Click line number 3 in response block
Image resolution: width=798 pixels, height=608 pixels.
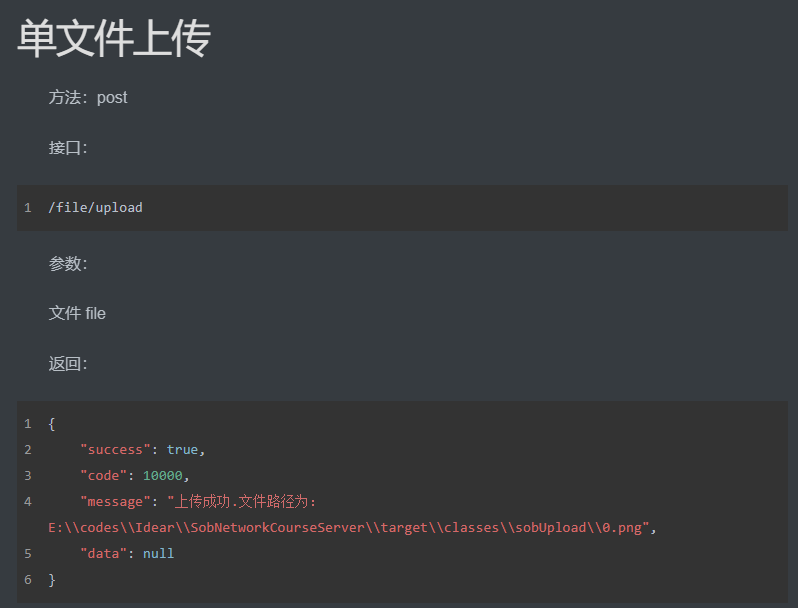pos(28,476)
